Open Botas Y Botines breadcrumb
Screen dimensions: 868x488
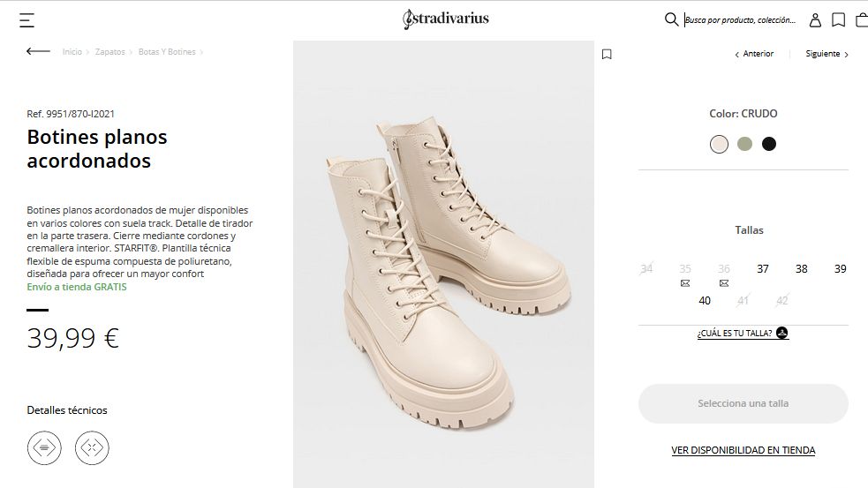point(167,52)
